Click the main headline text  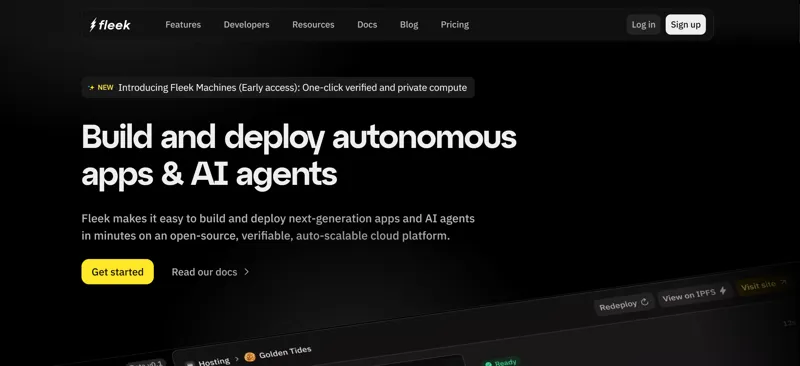click(x=299, y=156)
